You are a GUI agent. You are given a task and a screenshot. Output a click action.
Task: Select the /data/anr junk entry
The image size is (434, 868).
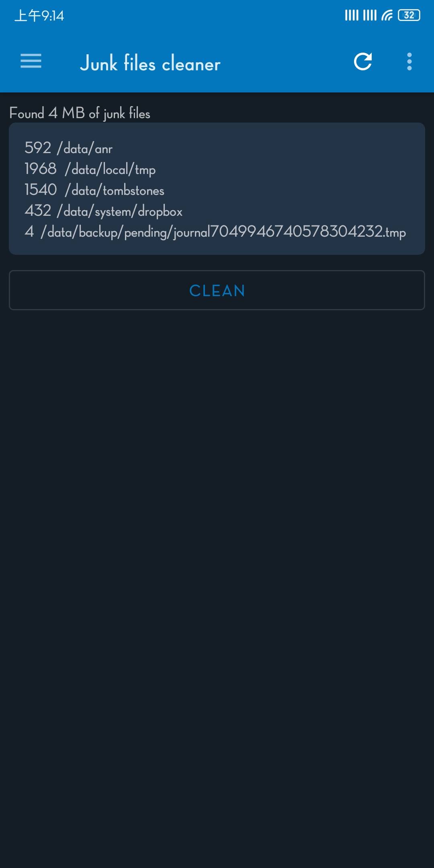tap(68, 148)
